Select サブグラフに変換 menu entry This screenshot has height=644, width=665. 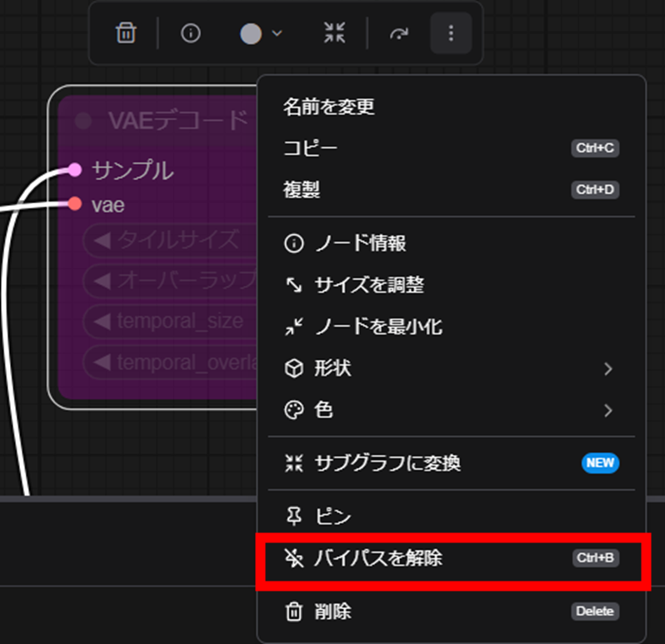452,463
